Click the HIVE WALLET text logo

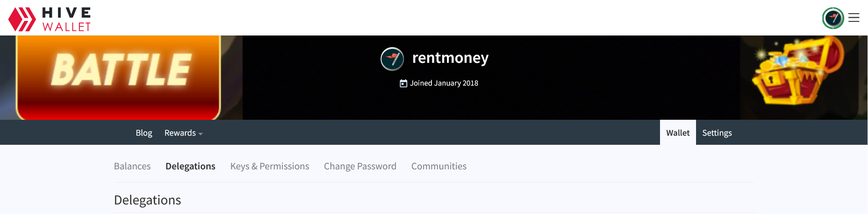pos(67,20)
